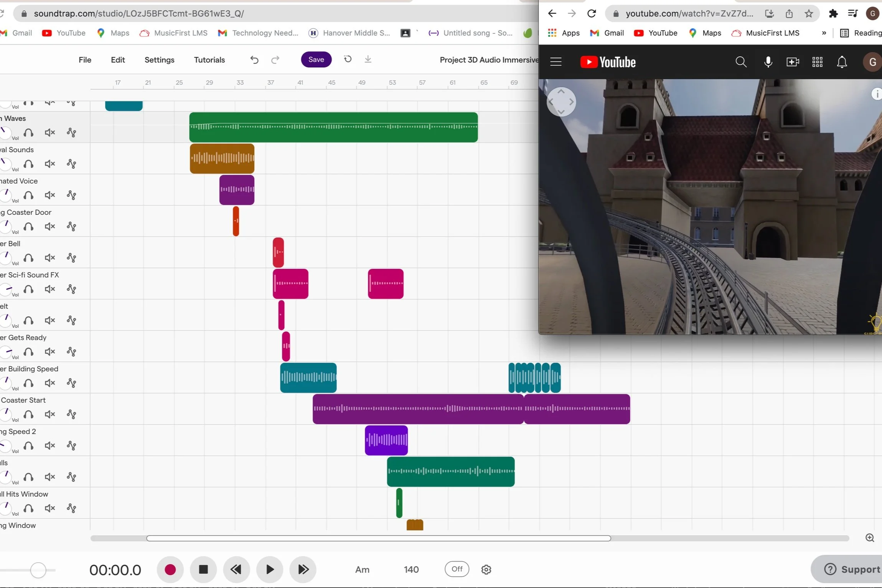Image resolution: width=882 pixels, height=588 pixels.
Task: Click the purple Save button
Action: (316, 59)
